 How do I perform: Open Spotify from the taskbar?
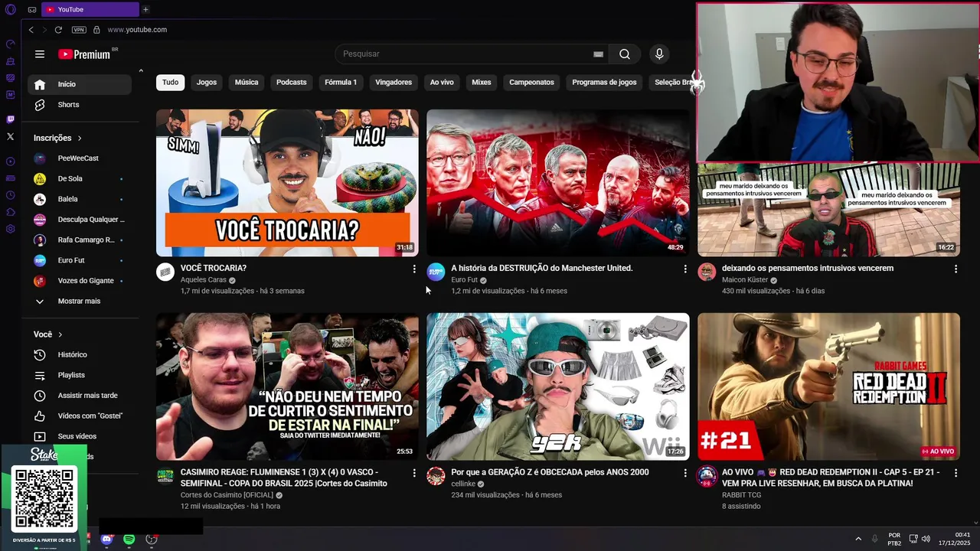coord(129,540)
